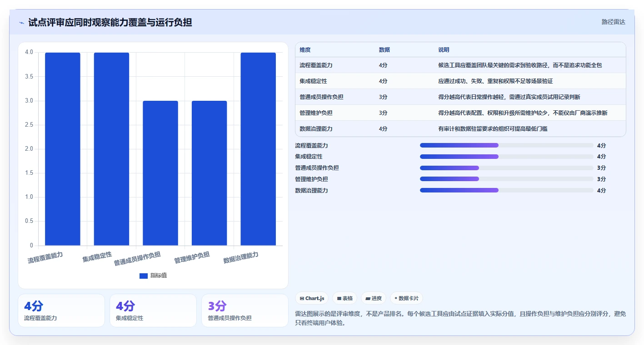Open the 普通成员操作负担 3分 data card
This screenshot has height=345, width=644.
click(245, 310)
